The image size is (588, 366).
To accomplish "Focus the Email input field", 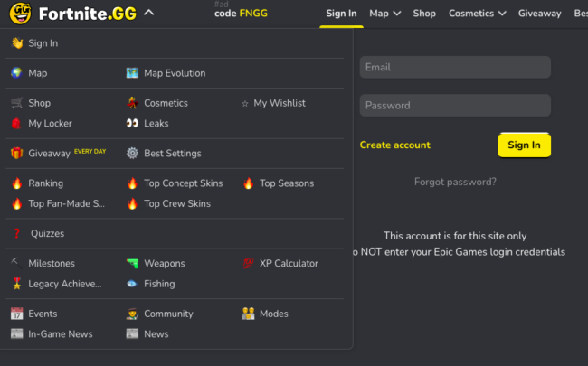I will [455, 67].
